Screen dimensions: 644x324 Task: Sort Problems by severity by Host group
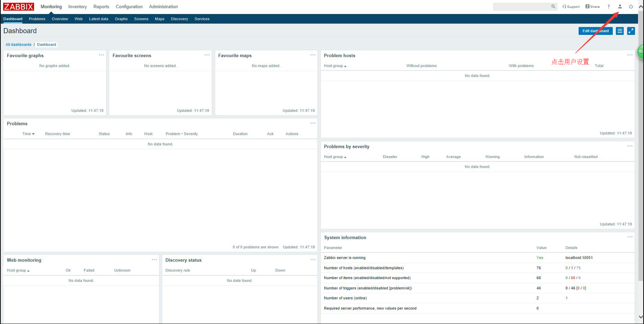coord(335,157)
